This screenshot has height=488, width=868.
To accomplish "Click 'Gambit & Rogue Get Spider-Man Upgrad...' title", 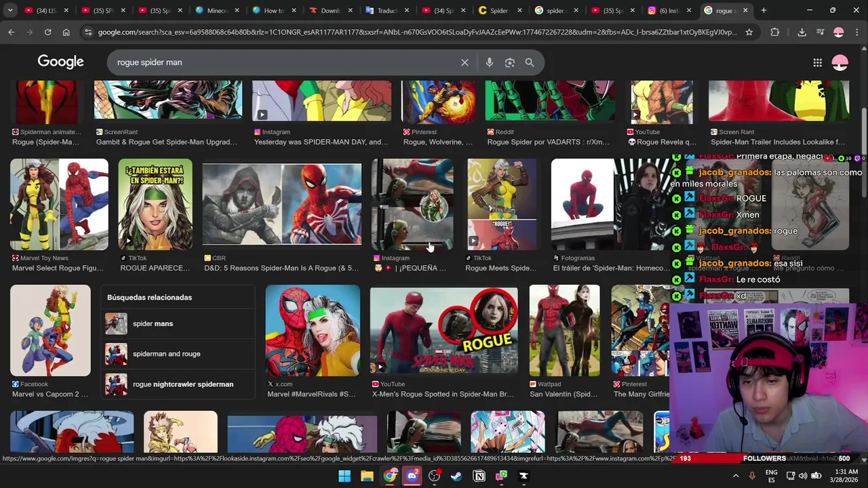I will coord(167,142).
